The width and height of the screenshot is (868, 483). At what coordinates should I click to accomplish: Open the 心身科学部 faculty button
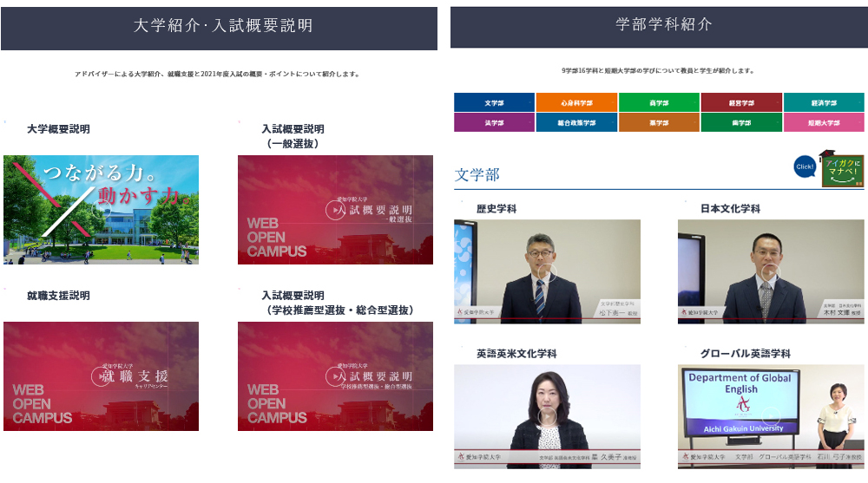pyautogui.click(x=576, y=103)
